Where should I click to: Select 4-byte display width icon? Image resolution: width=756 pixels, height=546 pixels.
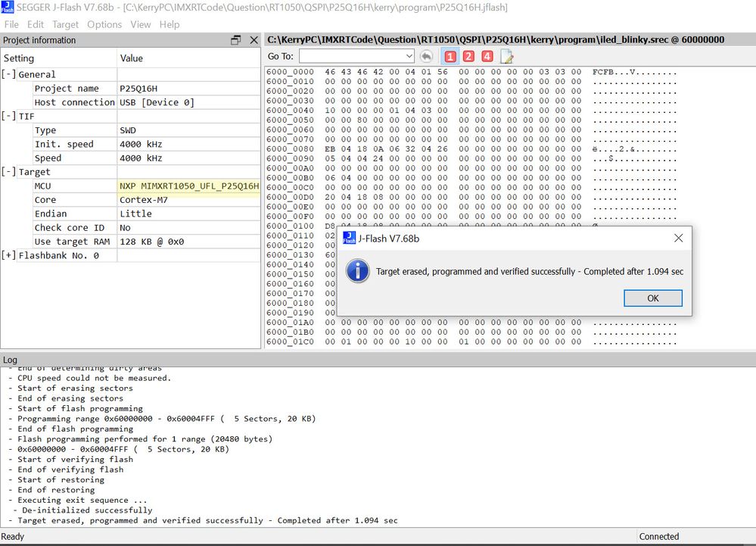coord(487,57)
